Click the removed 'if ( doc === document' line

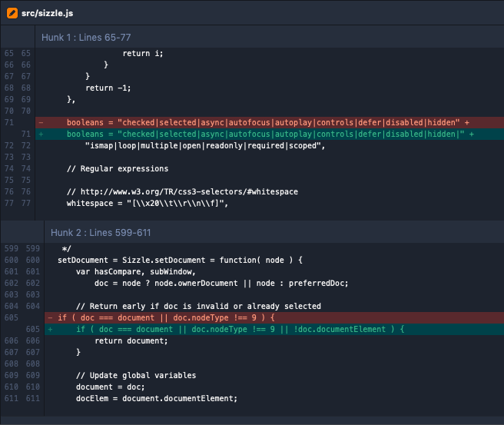point(274,317)
